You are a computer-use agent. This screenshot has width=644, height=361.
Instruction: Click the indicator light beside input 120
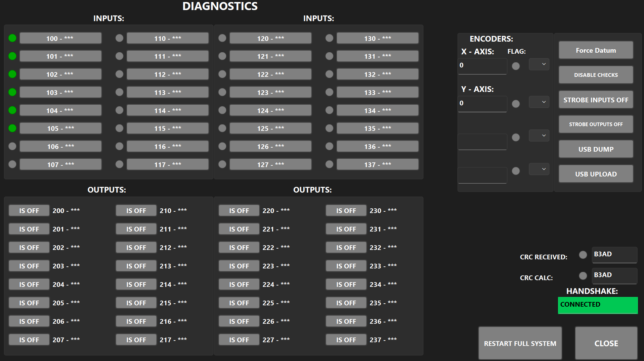(x=222, y=38)
